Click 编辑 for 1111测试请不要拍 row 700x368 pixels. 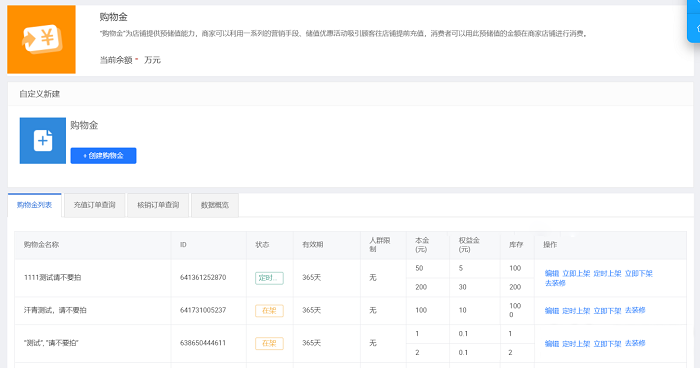pyautogui.click(x=552, y=273)
